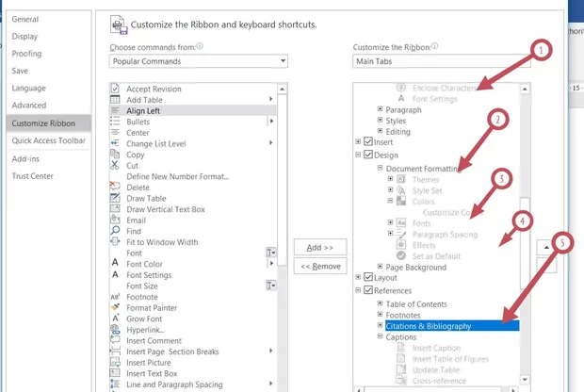Screen dimensions: 584x392
Task: Click the Bullets list icon
Action: click(115, 122)
